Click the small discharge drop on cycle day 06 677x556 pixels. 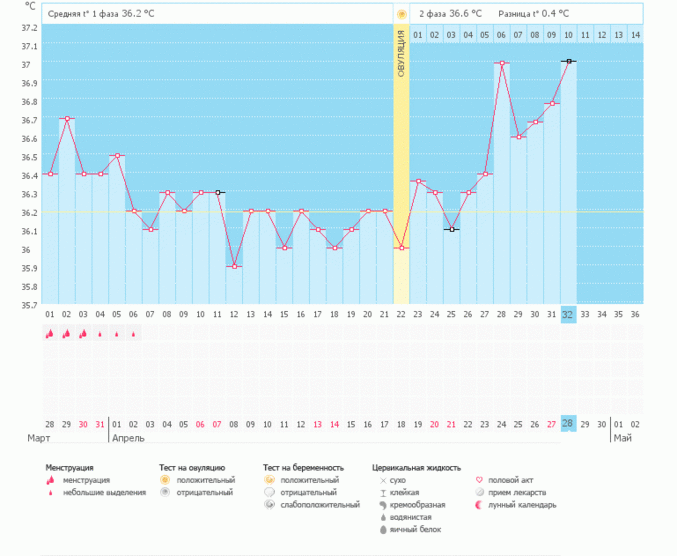(x=133, y=334)
